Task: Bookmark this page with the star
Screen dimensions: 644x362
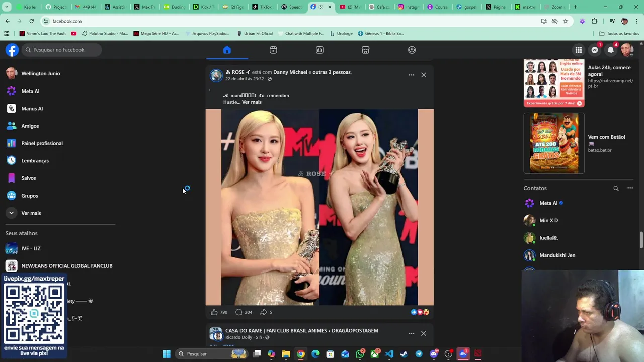Action: [x=566, y=21]
